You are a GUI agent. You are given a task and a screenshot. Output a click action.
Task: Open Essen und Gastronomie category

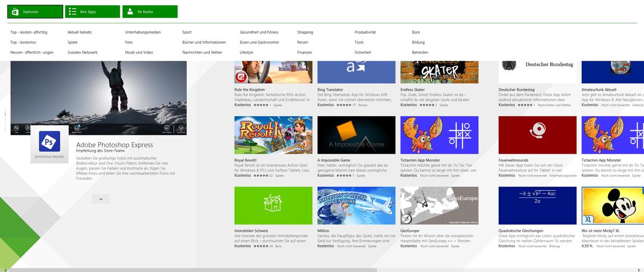pyautogui.click(x=259, y=42)
